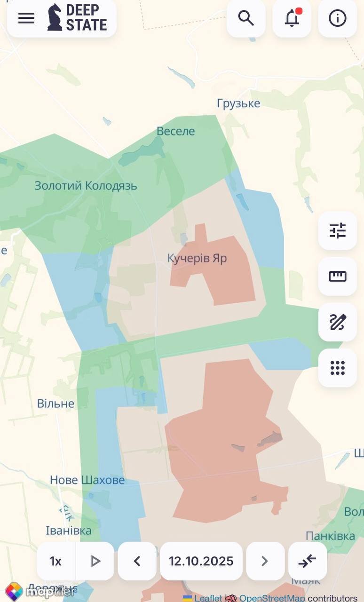
Task: Change playback speed 1x
Action: [56, 561]
